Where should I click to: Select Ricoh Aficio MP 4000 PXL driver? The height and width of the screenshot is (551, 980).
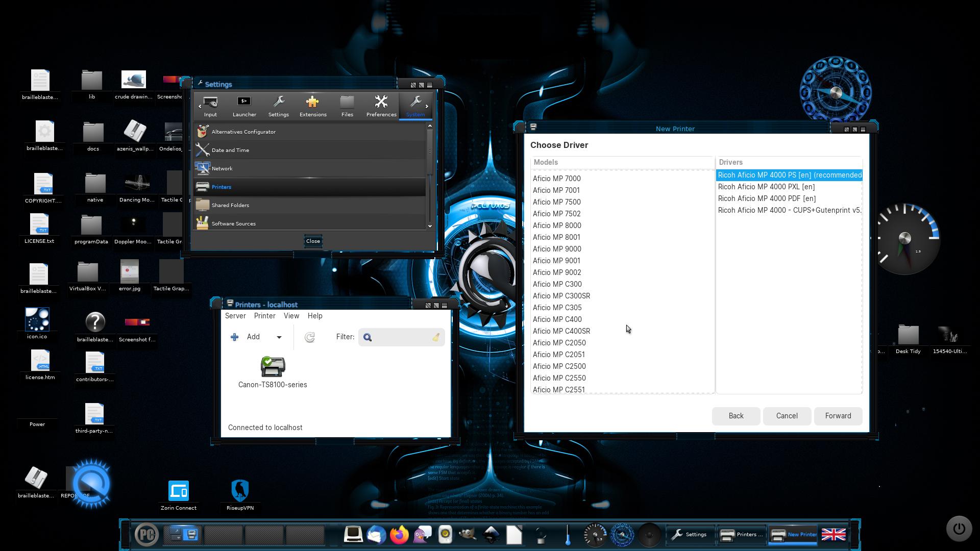tap(766, 187)
